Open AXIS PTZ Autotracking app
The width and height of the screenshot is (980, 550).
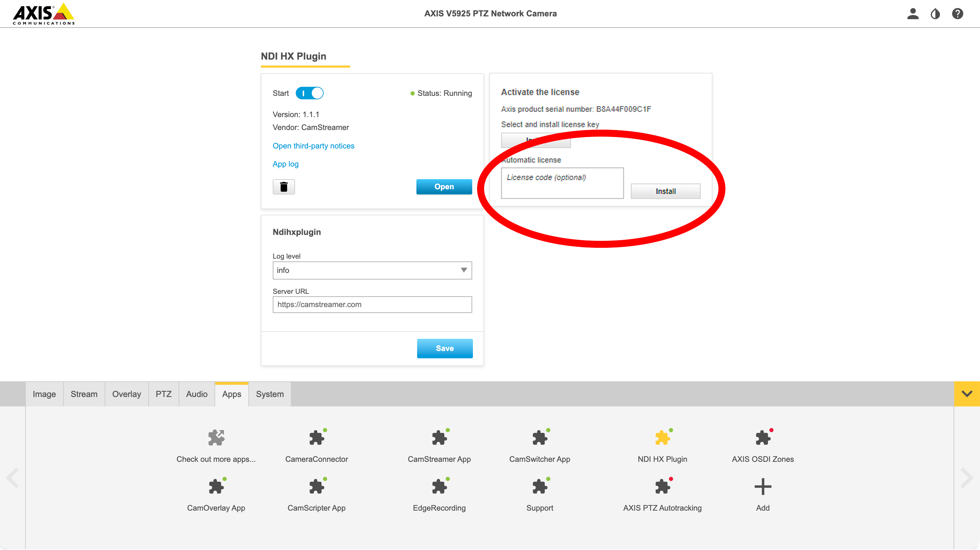coord(662,487)
